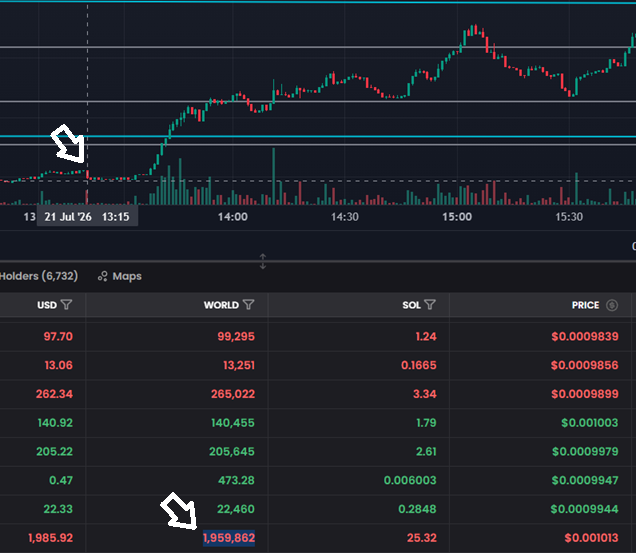
Task: Filter the SOL column
Action: 430,305
